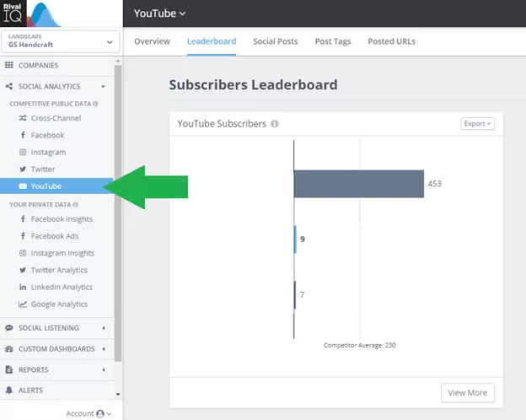Click the Instagram Insights icon
This screenshot has width=526, height=420.
(x=23, y=253)
